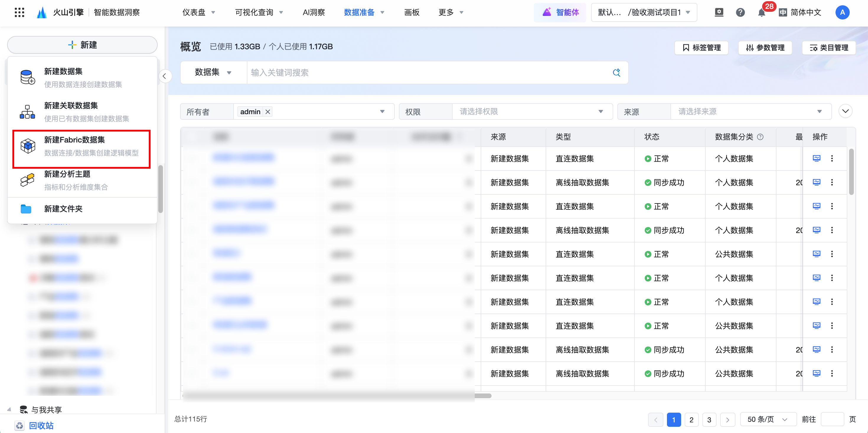
Task: Collapse the left sidebar panel
Action: (164, 76)
